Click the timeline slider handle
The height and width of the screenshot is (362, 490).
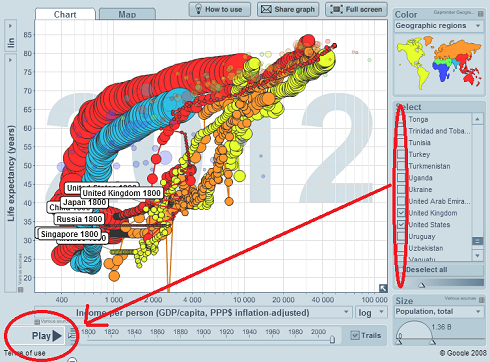[332, 340]
